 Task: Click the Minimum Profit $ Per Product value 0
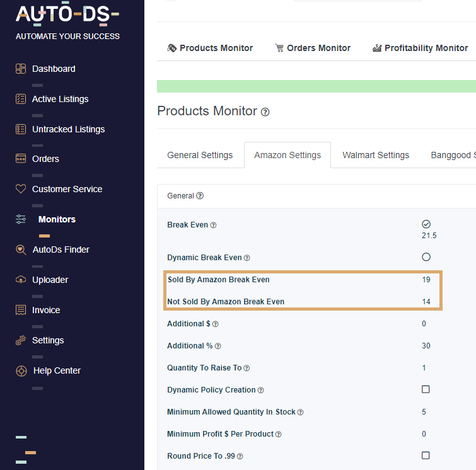pyautogui.click(x=424, y=434)
